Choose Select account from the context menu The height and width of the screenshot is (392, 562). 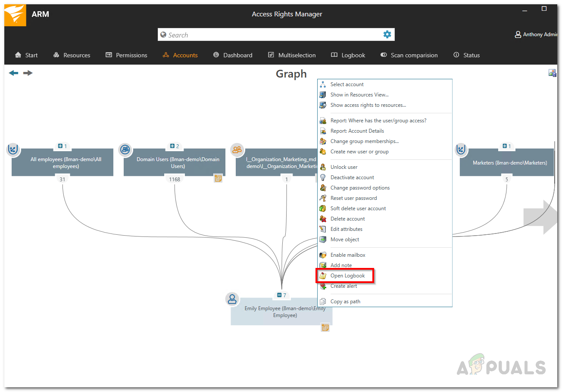coord(385,84)
